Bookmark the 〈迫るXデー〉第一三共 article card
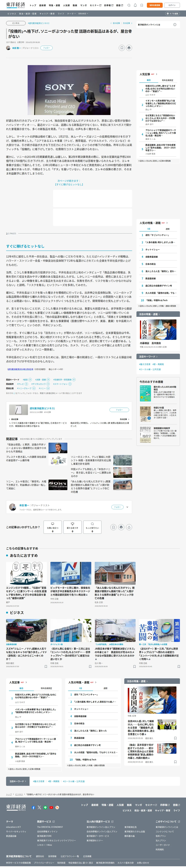The height and width of the screenshot is (868, 186). 179,666
